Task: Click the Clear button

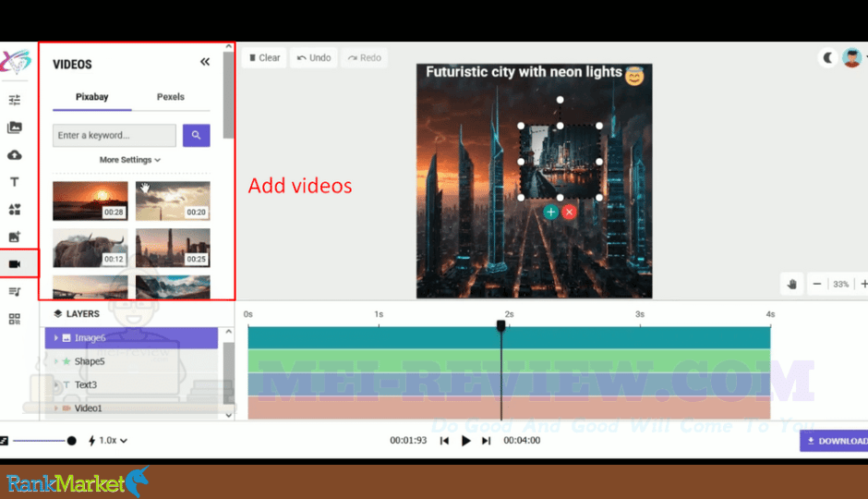Action: pos(264,57)
